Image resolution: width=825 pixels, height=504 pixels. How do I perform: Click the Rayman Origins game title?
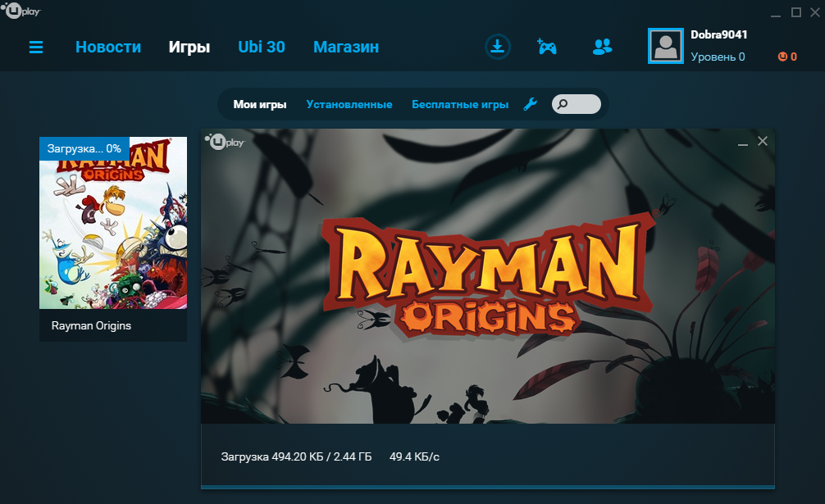coord(92,326)
